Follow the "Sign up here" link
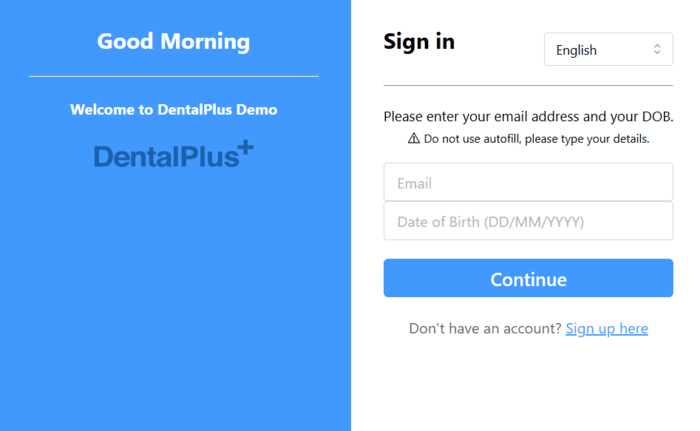The image size is (700, 431). tap(606, 329)
